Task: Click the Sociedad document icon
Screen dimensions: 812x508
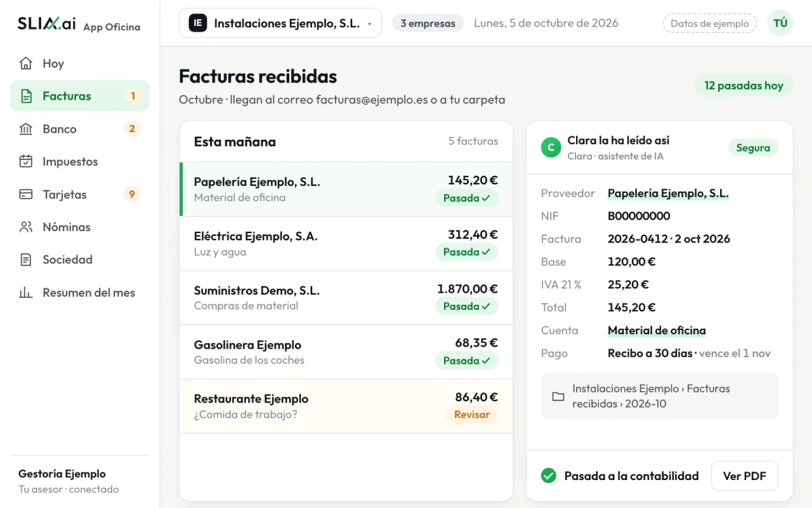Action: click(26, 260)
